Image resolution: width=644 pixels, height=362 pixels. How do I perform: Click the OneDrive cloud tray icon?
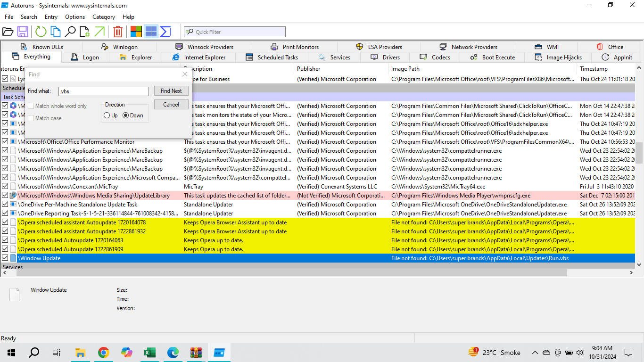click(x=546, y=353)
